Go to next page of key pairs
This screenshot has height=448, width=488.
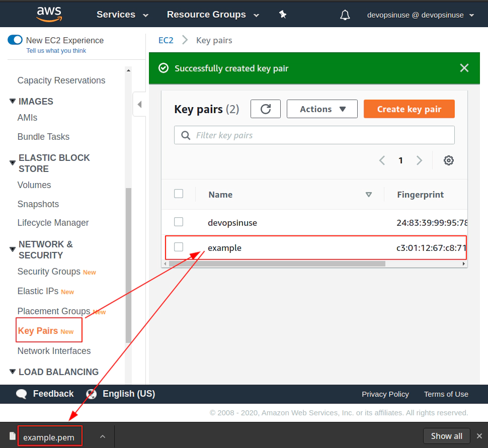pos(419,160)
